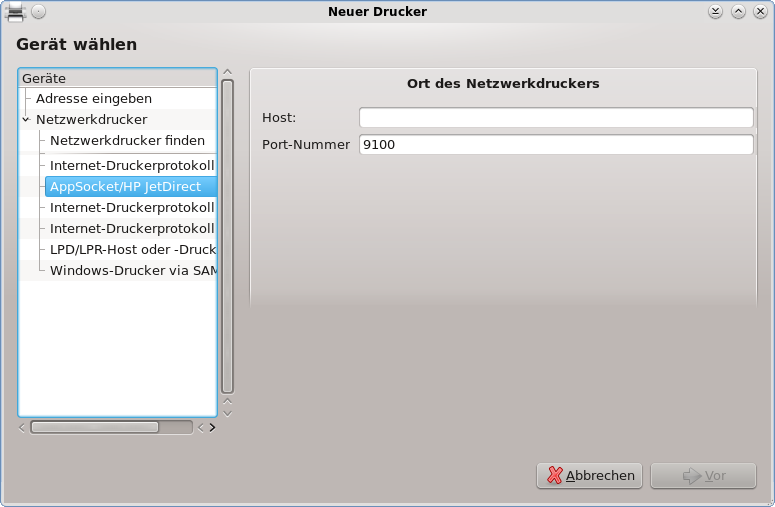Image resolution: width=775 pixels, height=507 pixels.
Task: Select the Netzwerkdrucker tree entry
Action: [91, 119]
